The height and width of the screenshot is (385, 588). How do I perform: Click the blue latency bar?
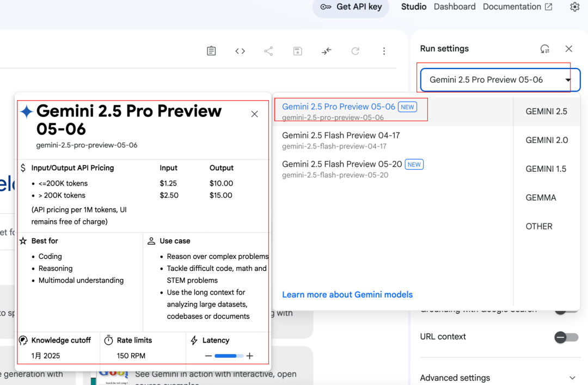coord(229,356)
